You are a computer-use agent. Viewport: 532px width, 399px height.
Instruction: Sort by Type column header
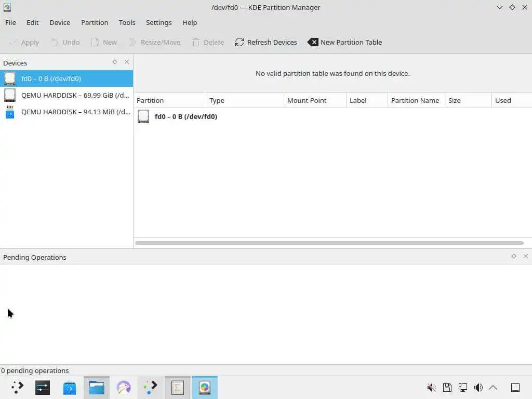[245, 100]
